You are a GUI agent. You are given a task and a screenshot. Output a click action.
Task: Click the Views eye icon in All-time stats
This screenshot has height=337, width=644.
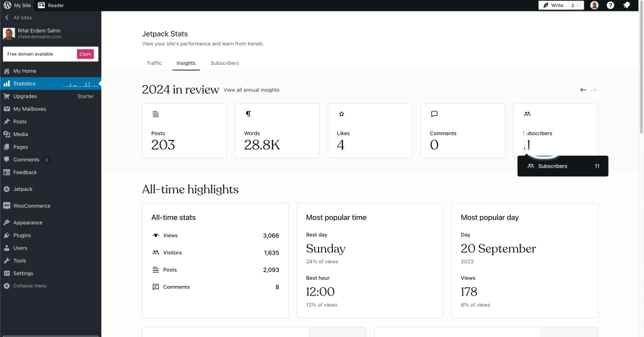click(x=155, y=236)
